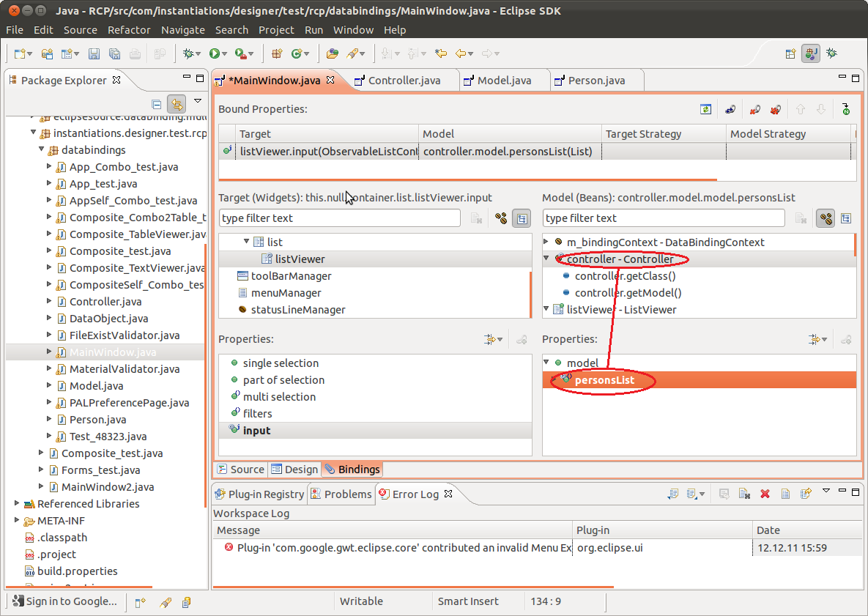Open the Package Explorer view menu arrow
Image resolution: width=868 pixels, height=616 pixels.
pos(198,101)
